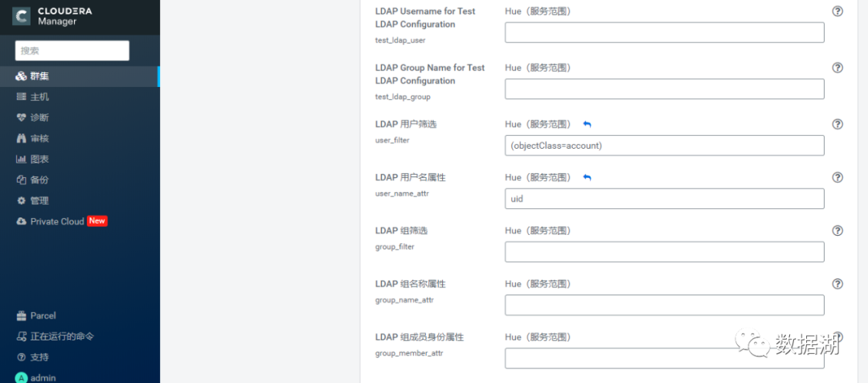The height and width of the screenshot is (383, 868).
Task: Reset LDAP 用户筛选 to default value
Action: tap(587, 124)
